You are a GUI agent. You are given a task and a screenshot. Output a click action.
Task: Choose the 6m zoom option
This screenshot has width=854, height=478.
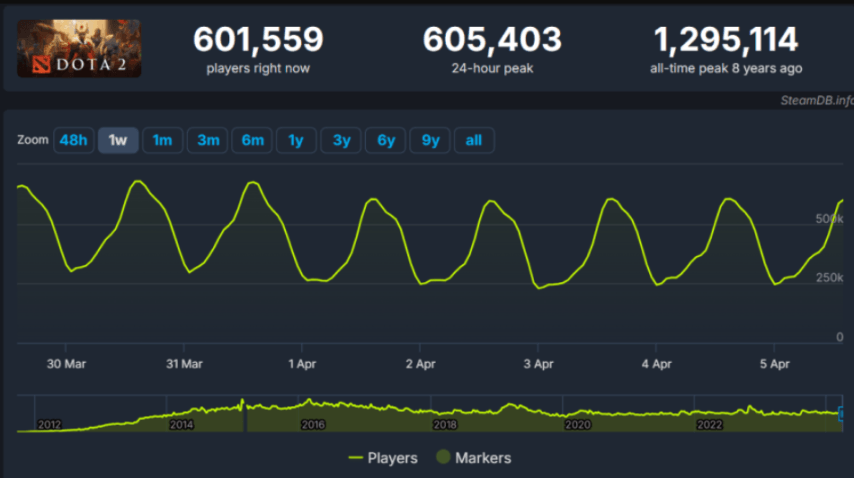(253, 140)
